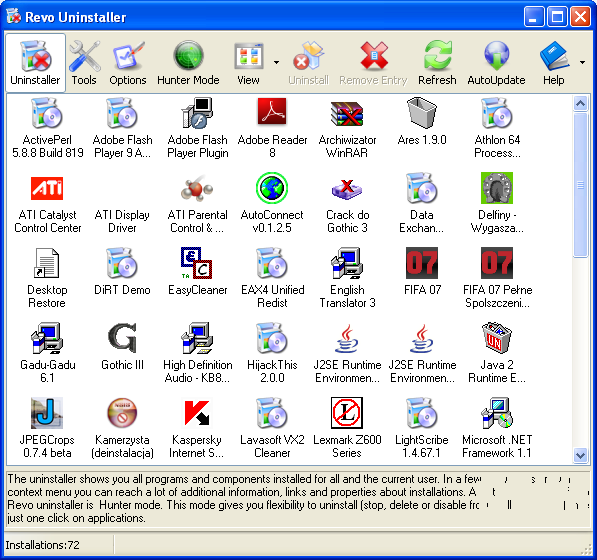Select English Translator 3 icon
597x560 pixels.
(x=347, y=263)
